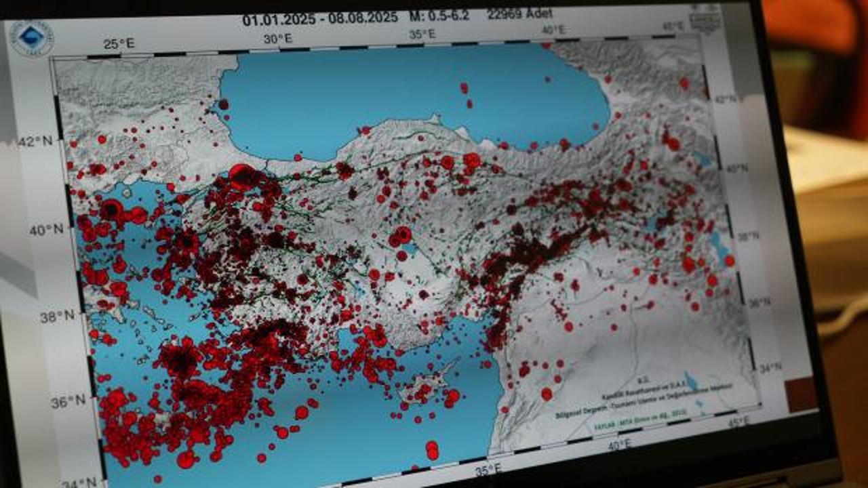Click the large earthquake circle near Istanbul
868x488 pixels.
coord(242,177)
